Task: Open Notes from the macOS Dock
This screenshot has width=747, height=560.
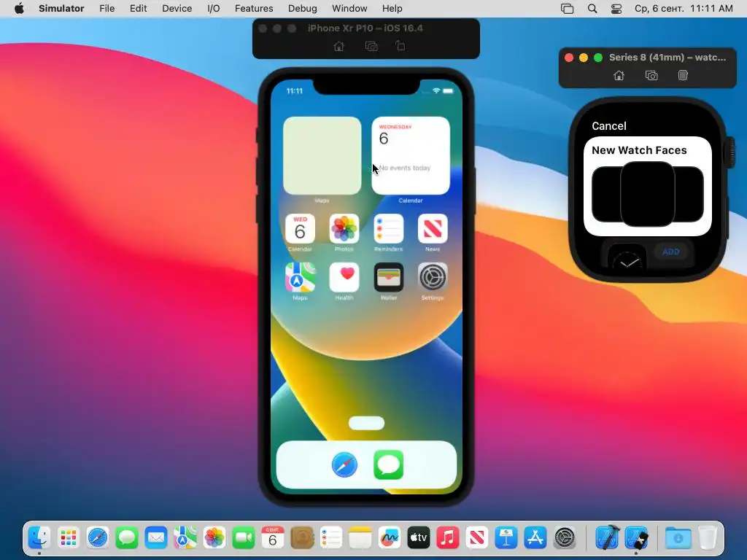Action: [360, 538]
